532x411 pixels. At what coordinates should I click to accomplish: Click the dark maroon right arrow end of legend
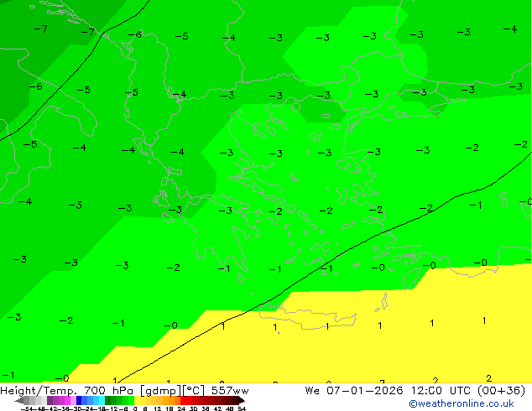(x=242, y=401)
